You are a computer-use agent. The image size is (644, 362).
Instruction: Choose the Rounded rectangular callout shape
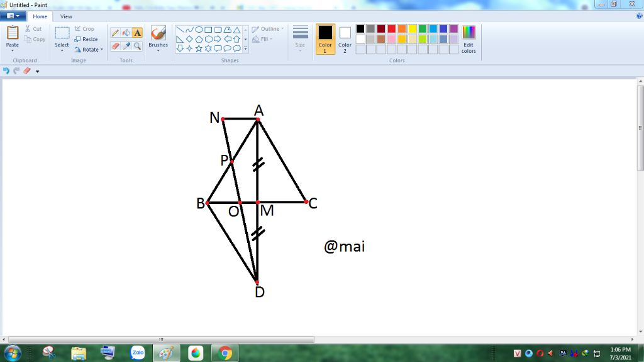[218, 48]
